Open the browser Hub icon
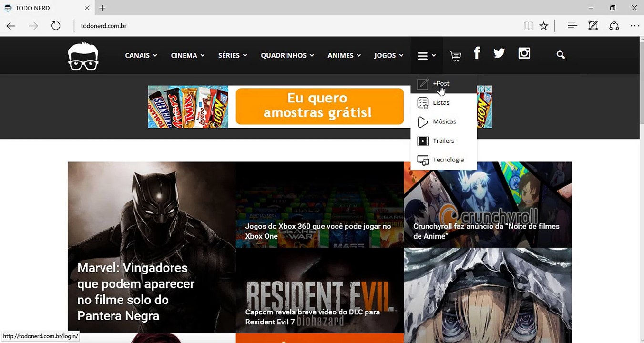The height and width of the screenshot is (343, 644). (x=572, y=26)
